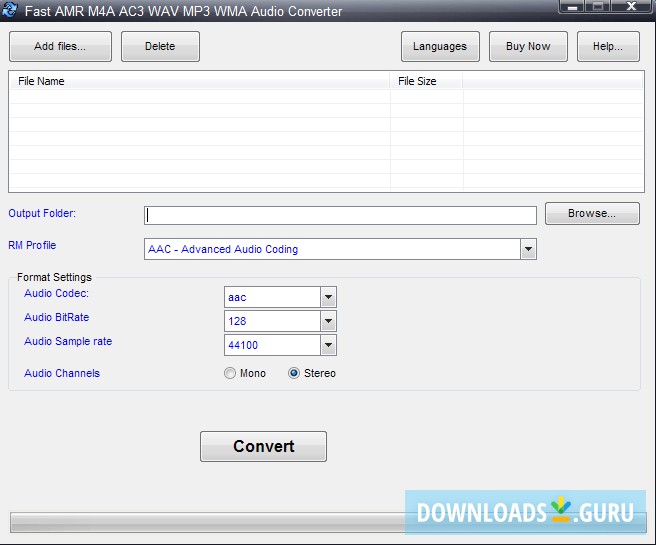The image size is (656, 545).
Task: Click the application icon in title bar
Action: coord(9,10)
